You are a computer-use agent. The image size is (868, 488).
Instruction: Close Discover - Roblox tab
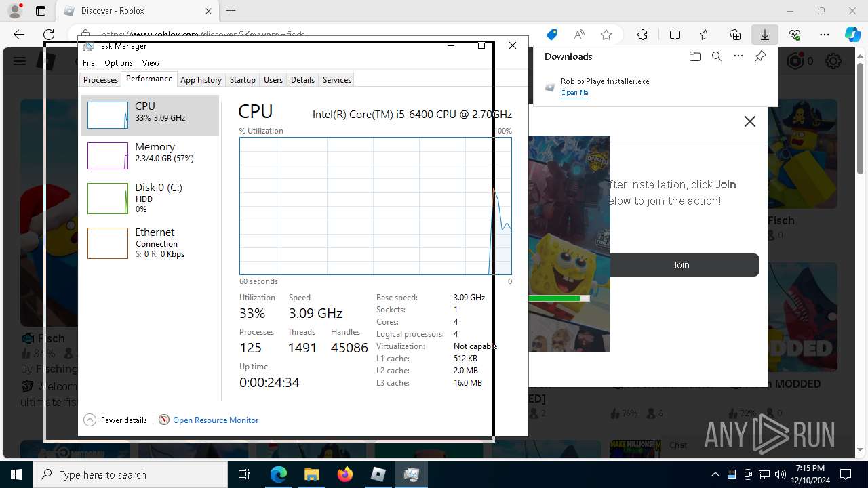(208, 11)
